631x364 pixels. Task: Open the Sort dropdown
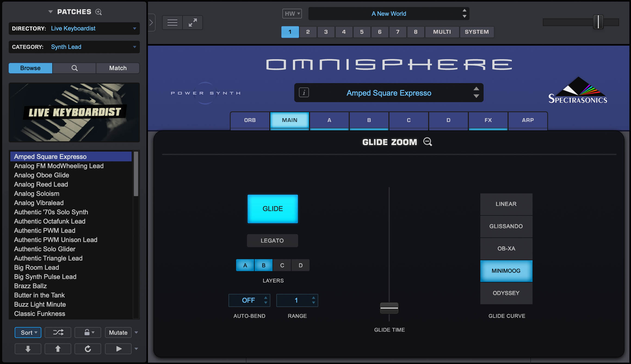(28, 332)
